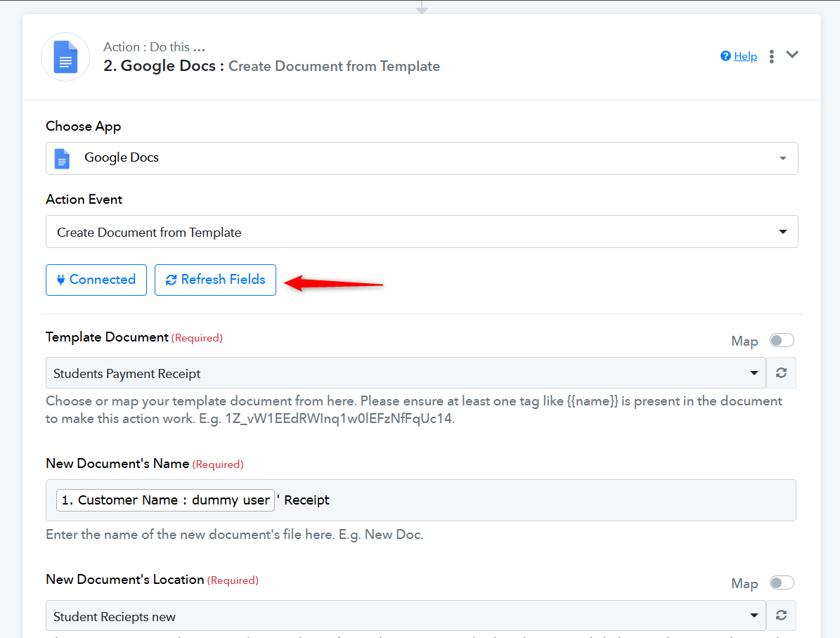
Task: Select the Customer Name dummy user tag
Action: point(165,500)
